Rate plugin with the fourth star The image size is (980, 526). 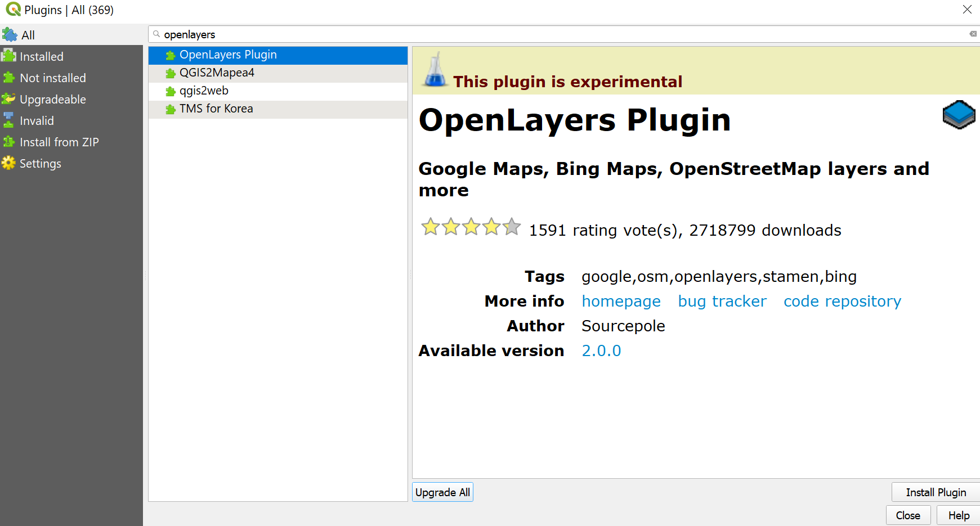coord(491,227)
